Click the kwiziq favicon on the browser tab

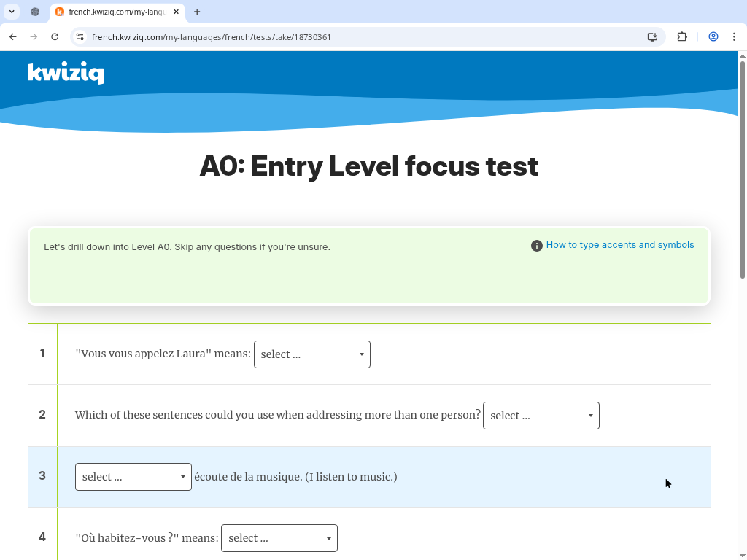point(58,12)
